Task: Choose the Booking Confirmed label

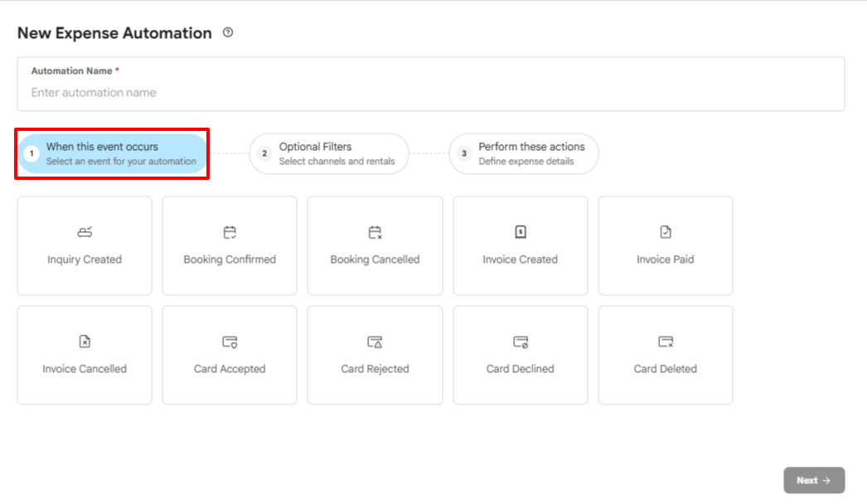Action: pos(230,259)
